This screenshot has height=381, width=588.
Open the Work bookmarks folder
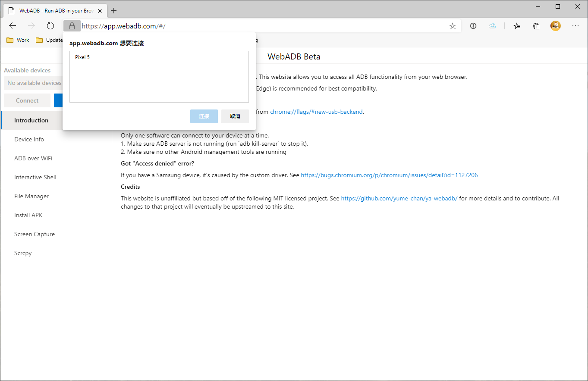tap(18, 40)
